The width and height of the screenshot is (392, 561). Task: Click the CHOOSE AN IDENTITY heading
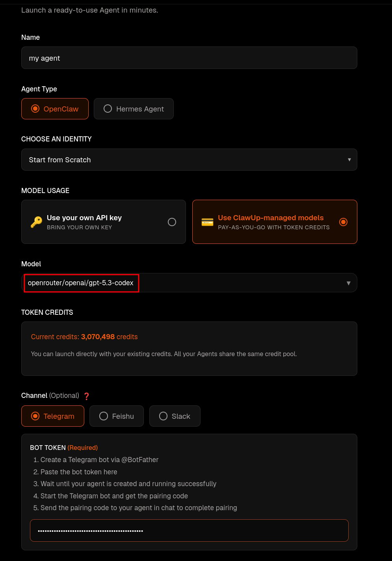(x=56, y=139)
